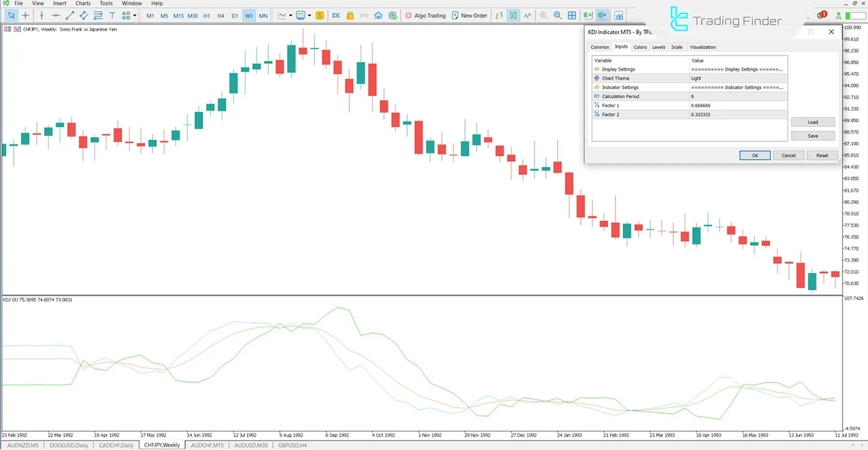Click the Reset button
The width and height of the screenshot is (868, 450).
[822, 156]
